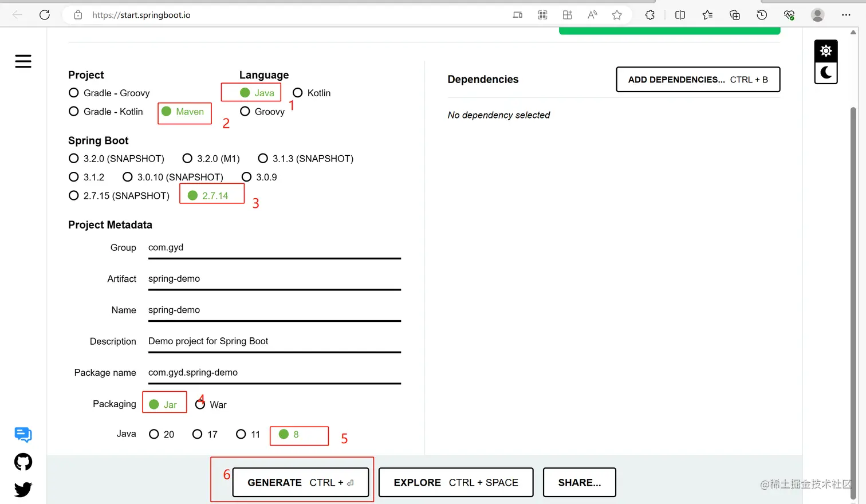Image resolution: width=866 pixels, height=504 pixels.
Task: Edit the Artifact field
Action: click(x=274, y=279)
